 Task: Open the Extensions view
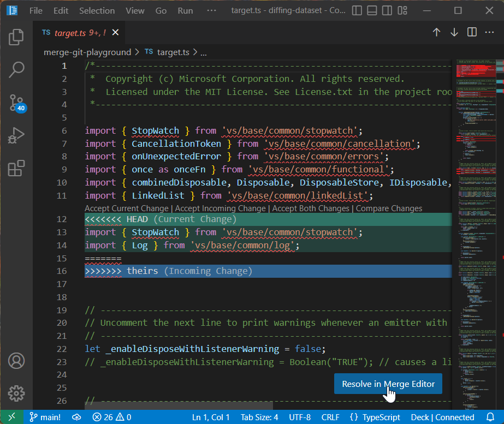point(16,168)
